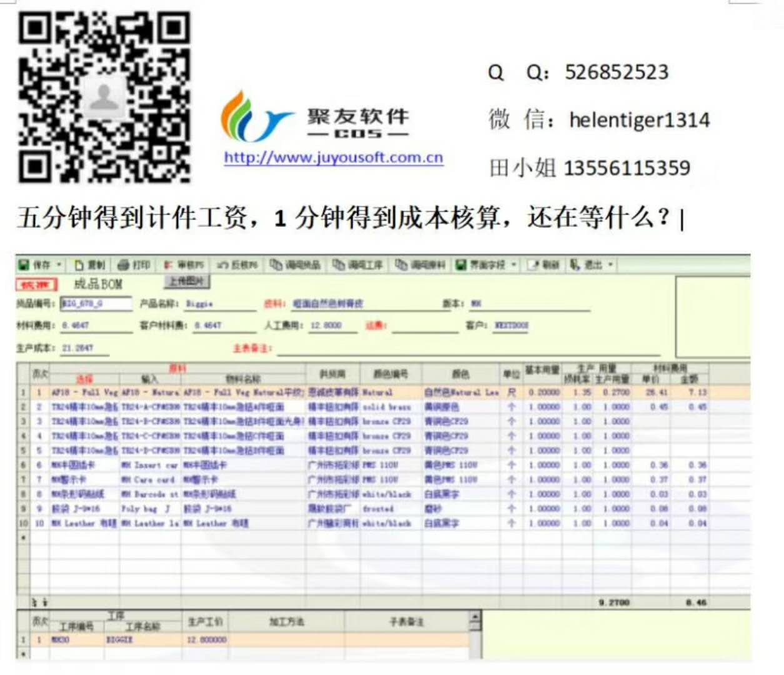Open the dropdown arrow beside 退出
The width and height of the screenshot is (784, 675).
tap(610, 265)
